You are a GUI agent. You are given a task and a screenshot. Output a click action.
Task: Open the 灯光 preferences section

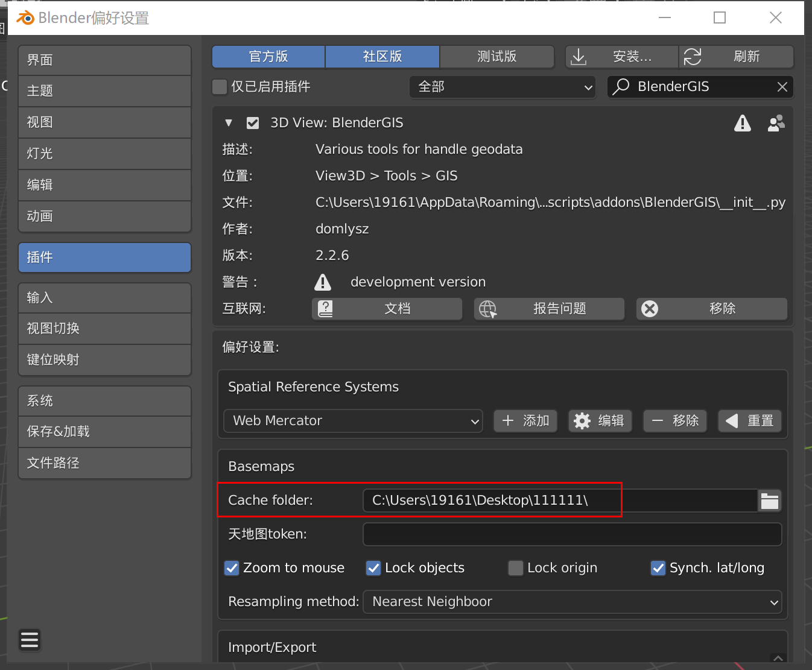click(x=105, y=154)
